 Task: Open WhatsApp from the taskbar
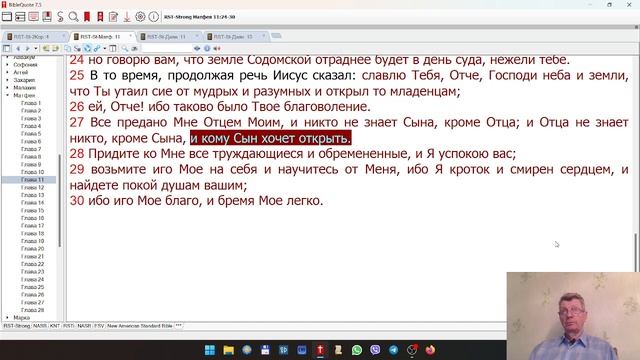[357, 350]
